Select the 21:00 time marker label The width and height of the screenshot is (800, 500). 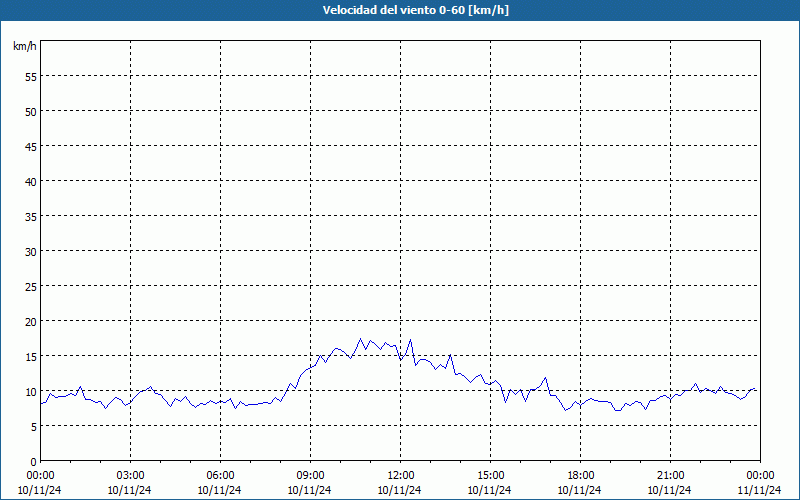670,475
